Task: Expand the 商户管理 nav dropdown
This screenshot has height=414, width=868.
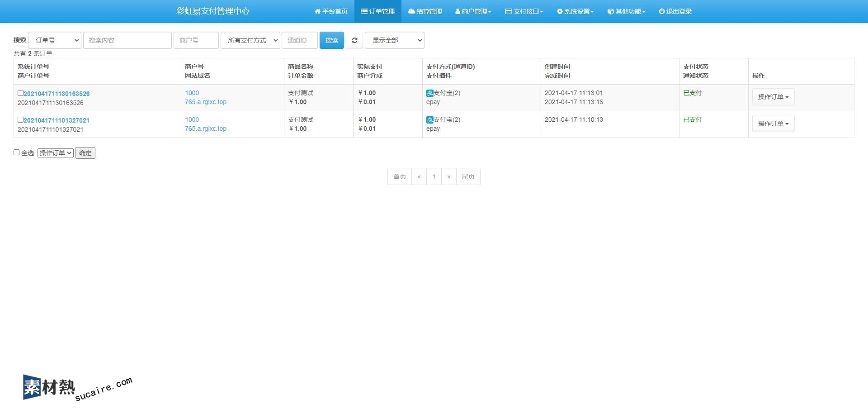Action: click(x=473, y=11)
